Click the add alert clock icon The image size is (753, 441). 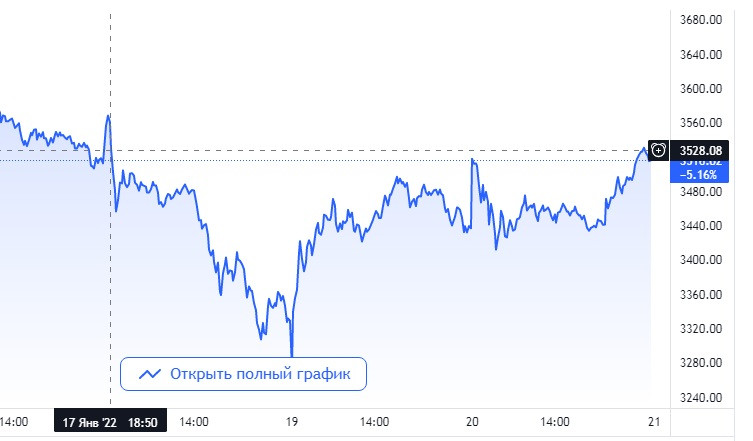[x=658, y=151]
